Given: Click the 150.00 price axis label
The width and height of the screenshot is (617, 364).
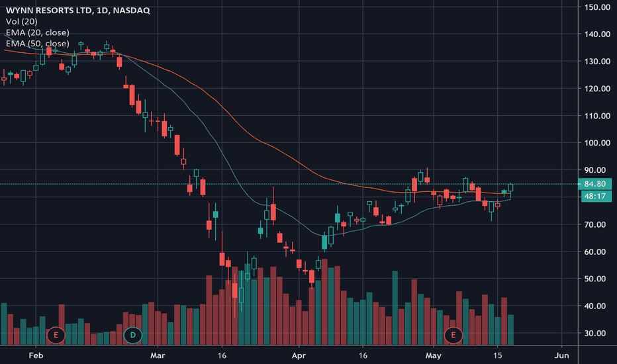Looking at the screenshot, I should tap(597, 7).
